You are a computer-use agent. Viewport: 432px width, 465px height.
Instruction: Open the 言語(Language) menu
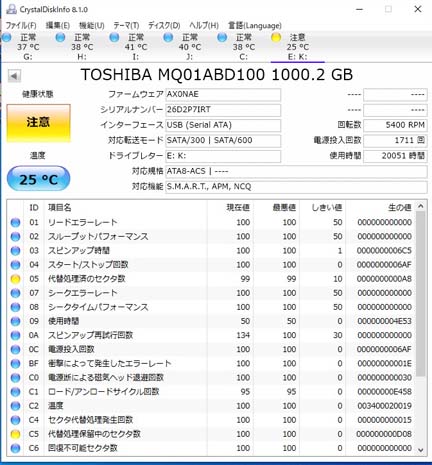point(255,25)
